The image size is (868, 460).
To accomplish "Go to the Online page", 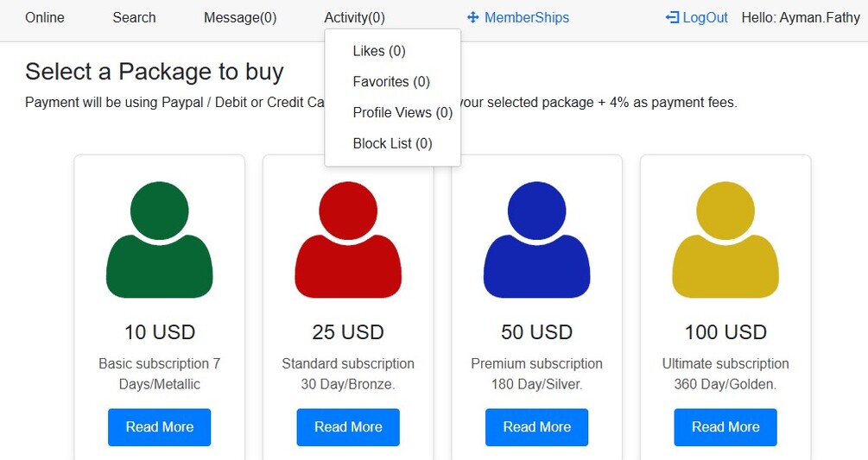I will (x=45, y=17).
